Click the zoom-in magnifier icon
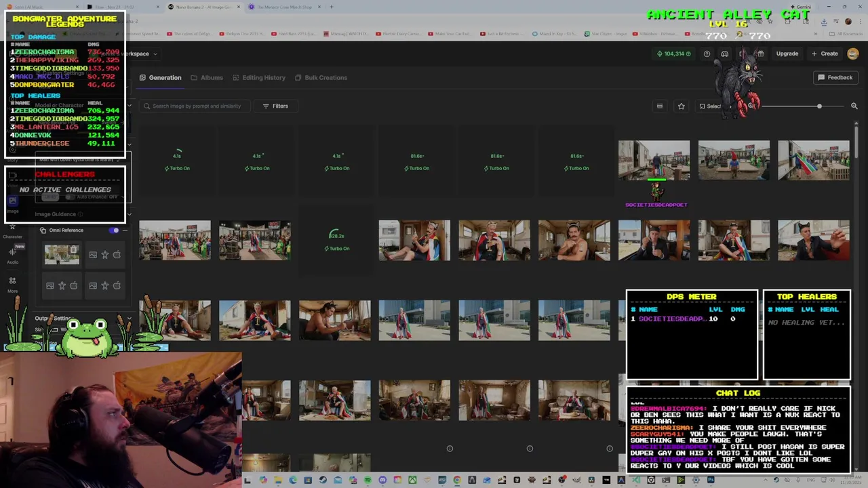868x488 pixels. (854, 106)
